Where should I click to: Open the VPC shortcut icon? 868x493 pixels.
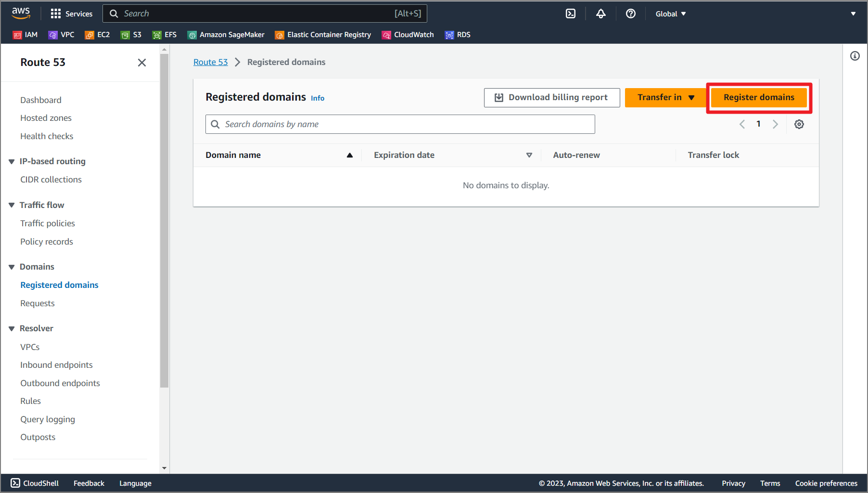tap(53, 35)
